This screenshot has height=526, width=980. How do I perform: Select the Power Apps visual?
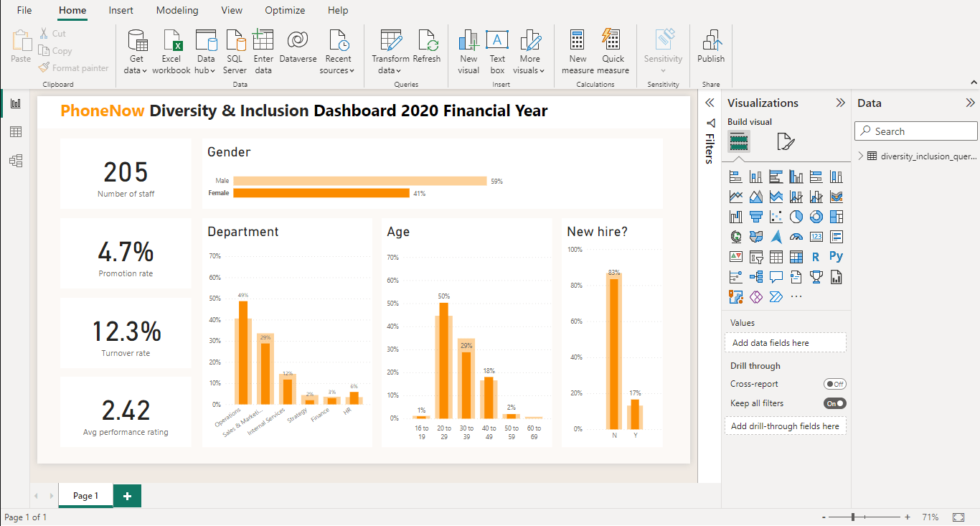(755, 297)
